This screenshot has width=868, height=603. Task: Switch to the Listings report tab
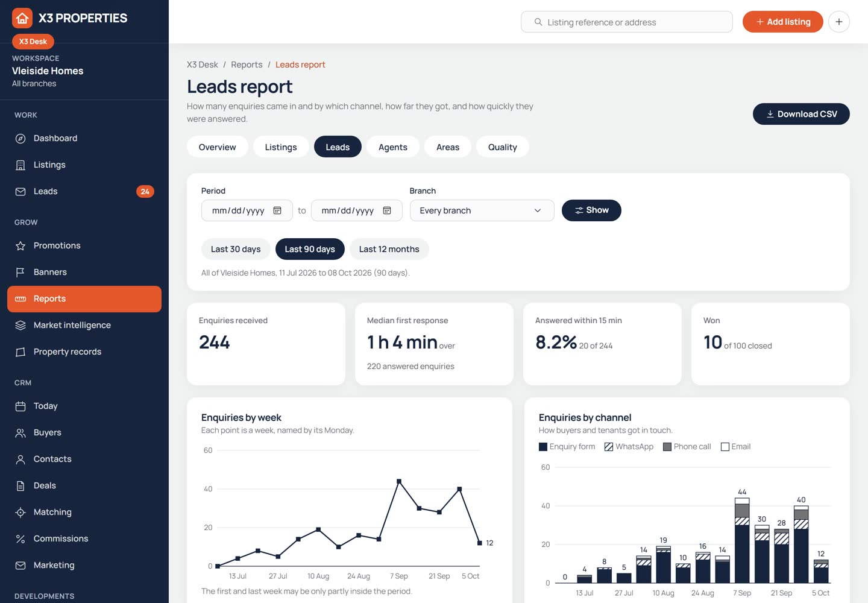pos(281,147)
